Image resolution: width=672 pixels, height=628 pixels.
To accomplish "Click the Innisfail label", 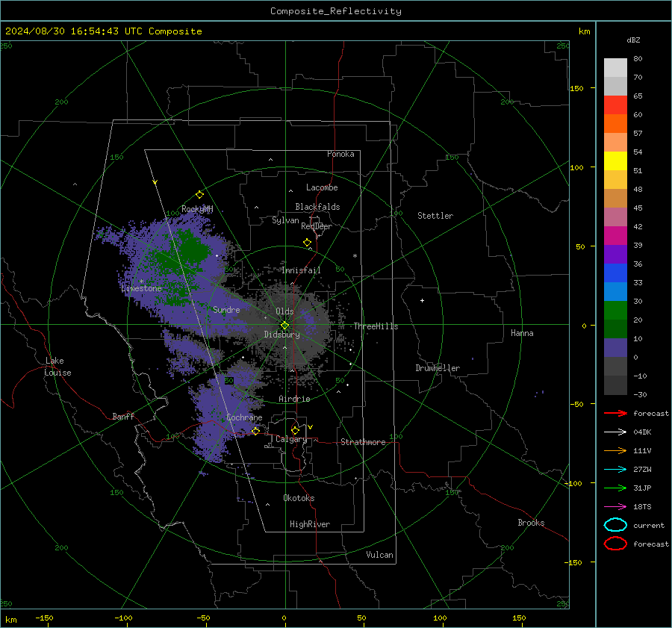I will tap(301, 270).
